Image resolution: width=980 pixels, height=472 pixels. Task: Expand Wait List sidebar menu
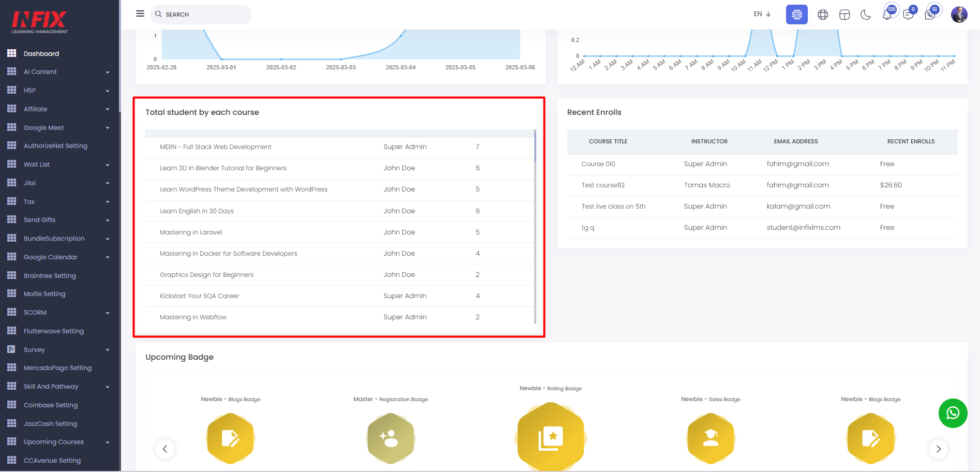tap(59, 165)
